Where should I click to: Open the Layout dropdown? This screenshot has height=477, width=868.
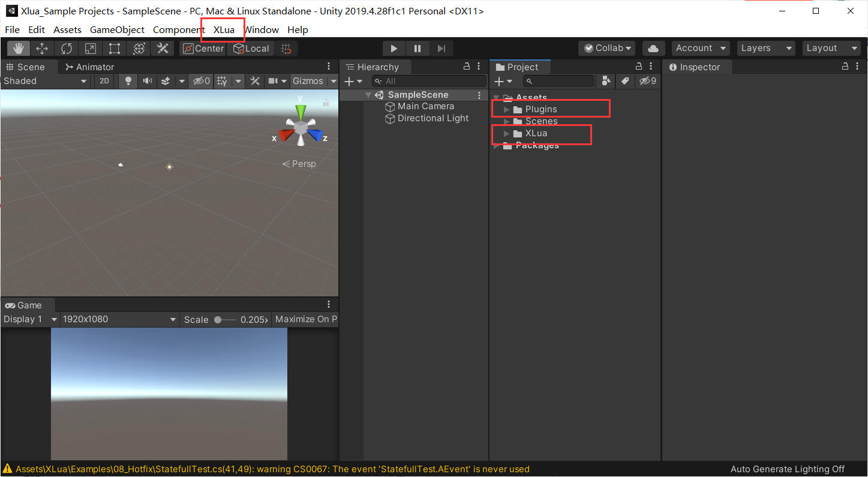[831, 47]
